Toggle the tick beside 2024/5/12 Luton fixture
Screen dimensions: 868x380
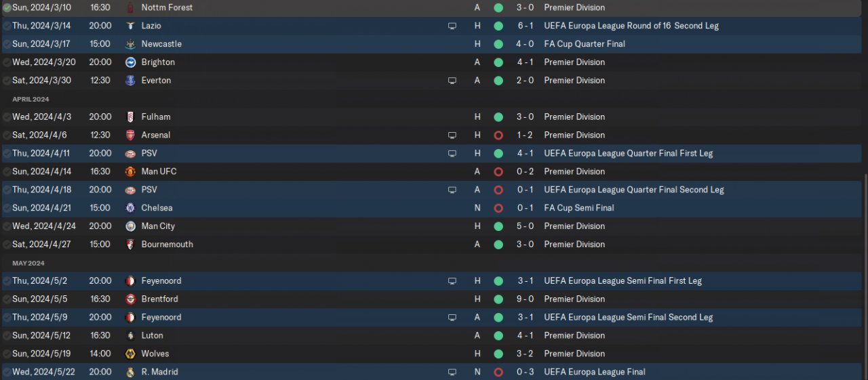point(7,335)
